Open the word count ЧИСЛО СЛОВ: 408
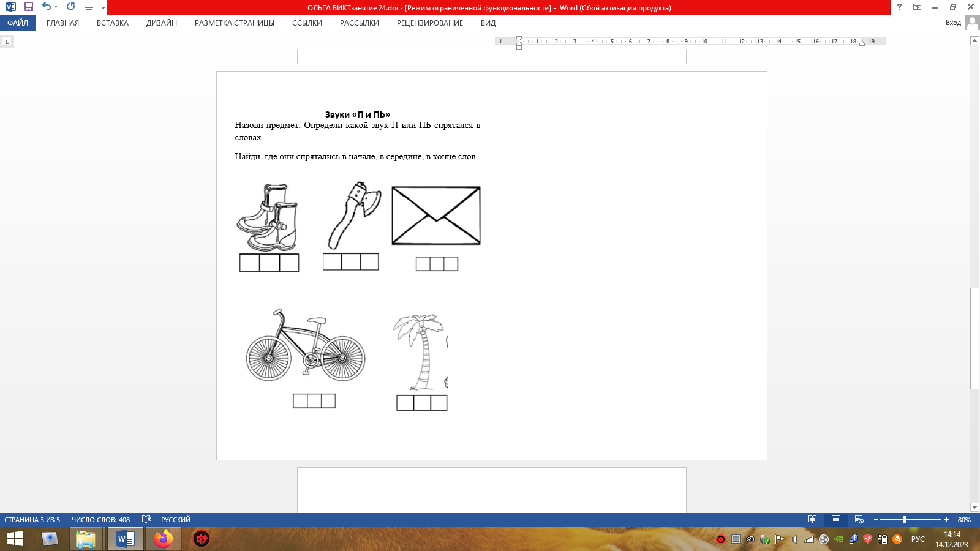 coord(100,520)
